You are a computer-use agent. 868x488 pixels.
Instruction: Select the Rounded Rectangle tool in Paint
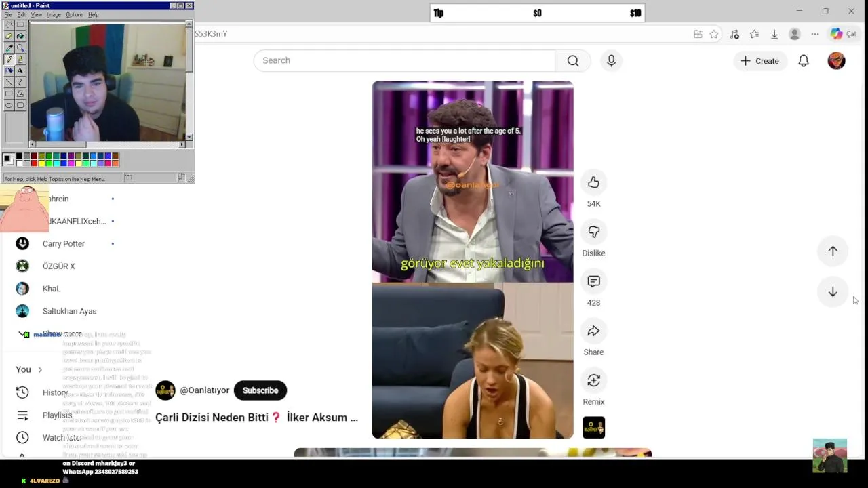point(20,105)
